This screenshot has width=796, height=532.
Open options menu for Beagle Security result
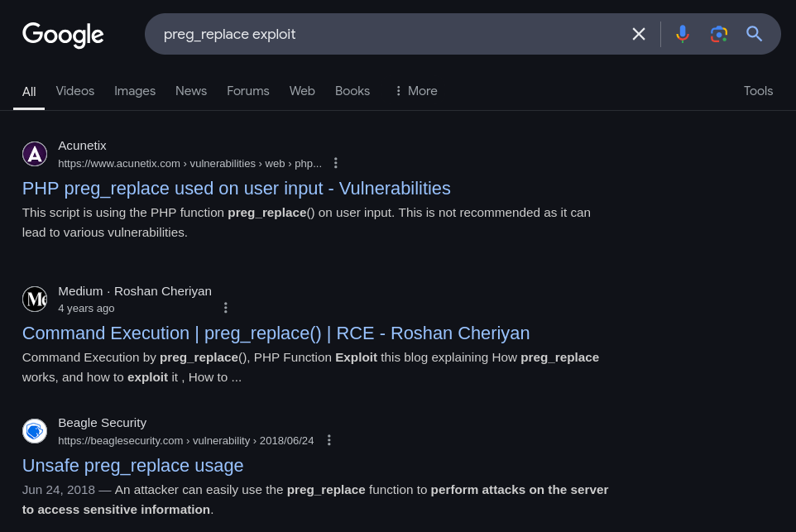329,440
